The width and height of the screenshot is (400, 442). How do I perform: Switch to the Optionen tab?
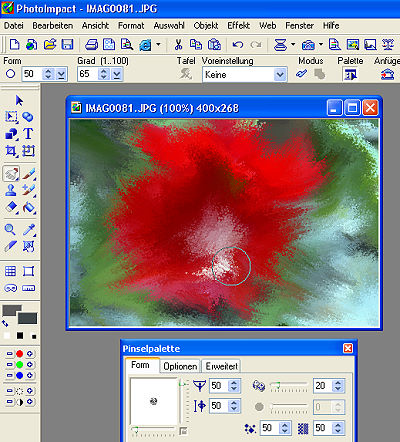pos(180,366)
